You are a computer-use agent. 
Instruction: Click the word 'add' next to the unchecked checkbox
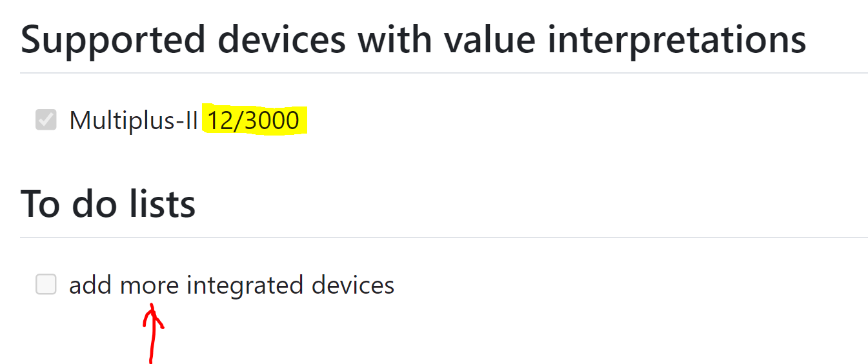pyautogui.click(x=91, y=285)
